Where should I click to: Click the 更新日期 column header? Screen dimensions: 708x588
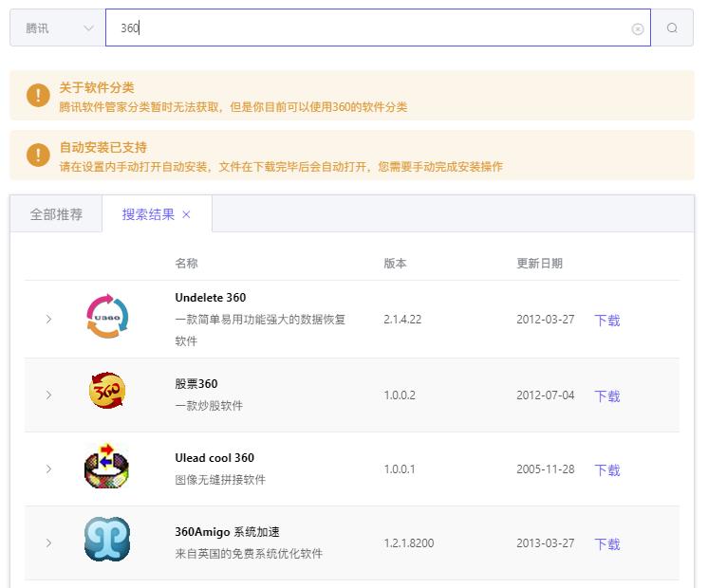[x=540, y=263]
